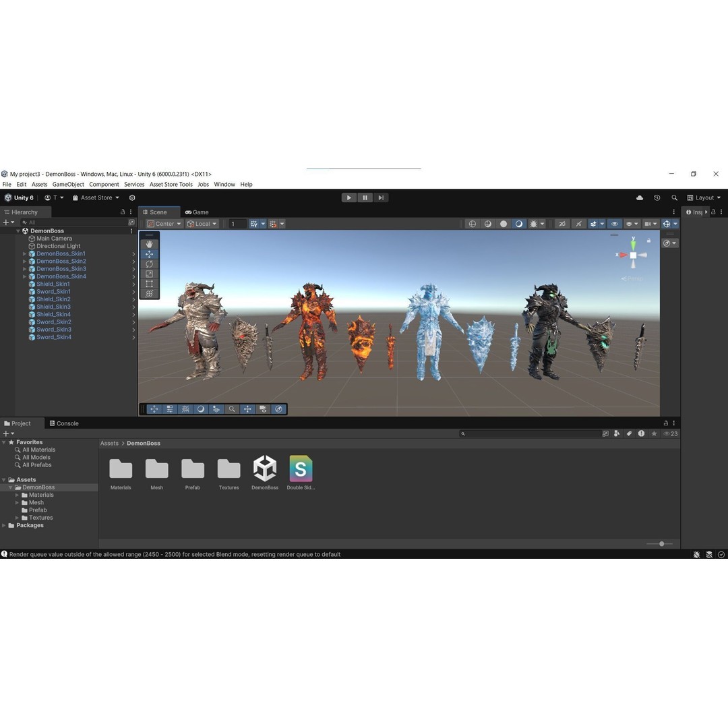Select the Scale tool
The height and width of the screenshot is (728, 728).
(149, 274)
